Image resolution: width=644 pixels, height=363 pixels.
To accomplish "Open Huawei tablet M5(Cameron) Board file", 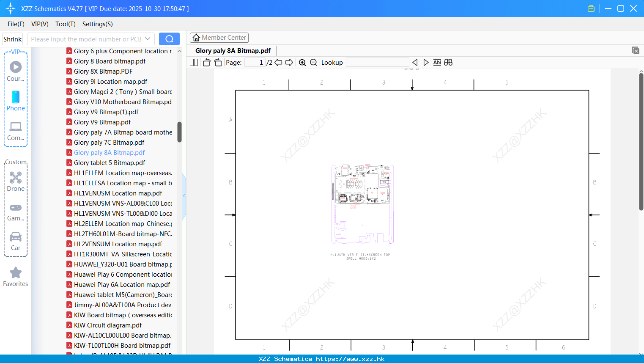I will coord(119,295).
